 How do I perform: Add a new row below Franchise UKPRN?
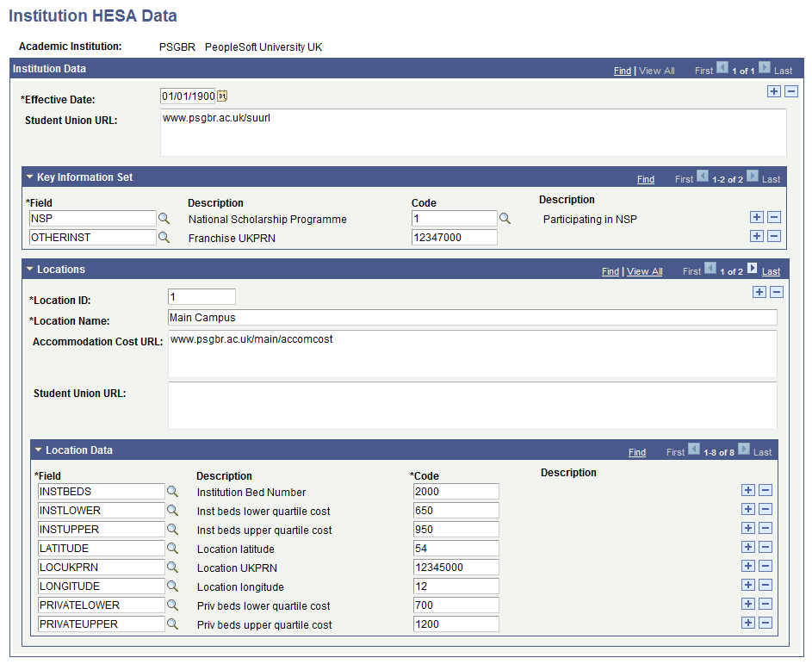coord(756,235)
